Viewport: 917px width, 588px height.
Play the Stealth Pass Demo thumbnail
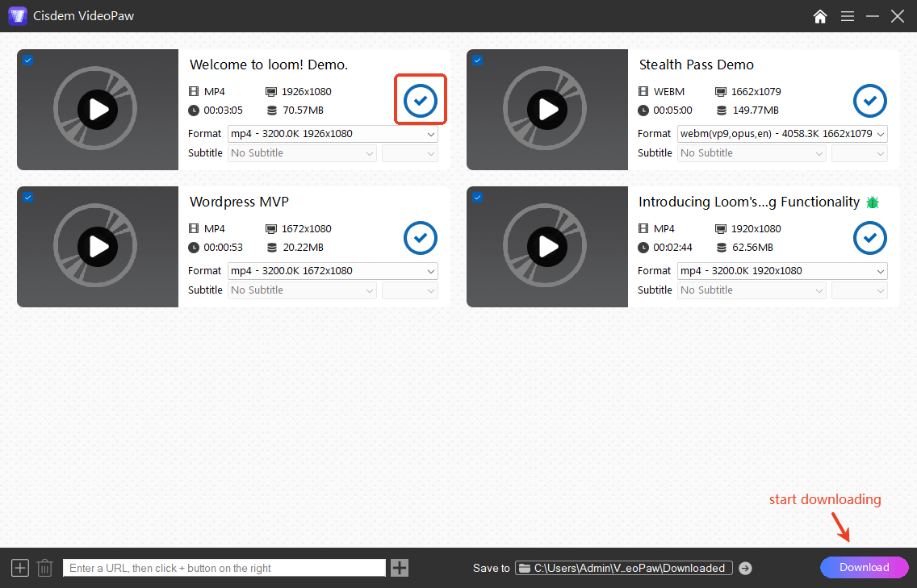(547, 110)
